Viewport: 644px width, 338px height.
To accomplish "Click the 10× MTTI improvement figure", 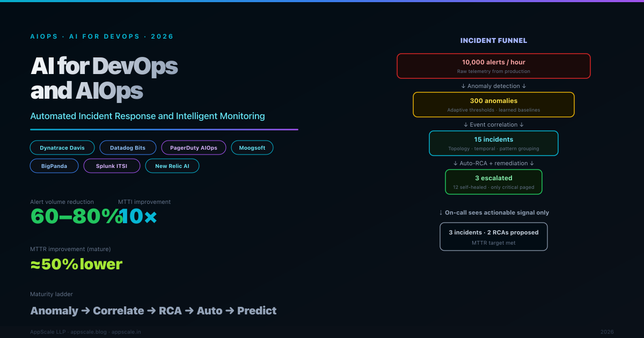I will point(138,216).
